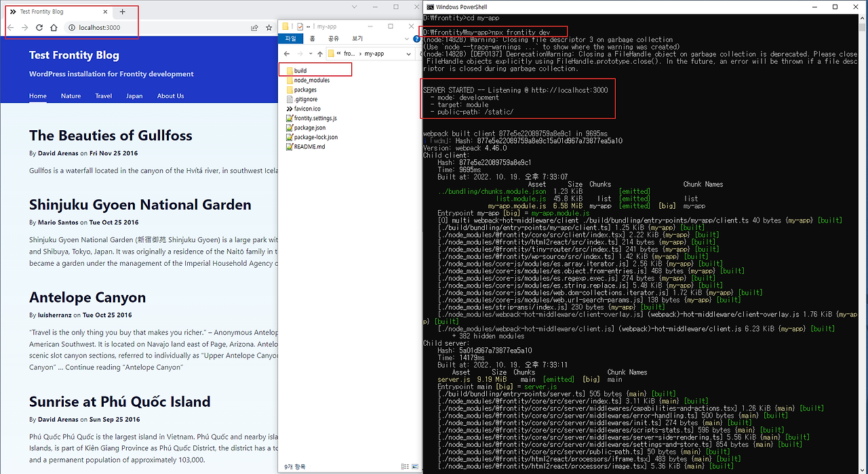Select the Test Frontity Blog tab
This screenshot has height=474, width=868.
(x=58, y=12)
